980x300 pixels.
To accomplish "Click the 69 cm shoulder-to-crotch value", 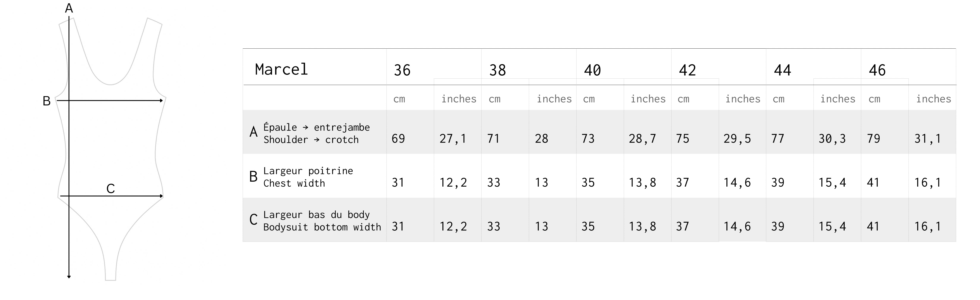I will tap(398, 139).
